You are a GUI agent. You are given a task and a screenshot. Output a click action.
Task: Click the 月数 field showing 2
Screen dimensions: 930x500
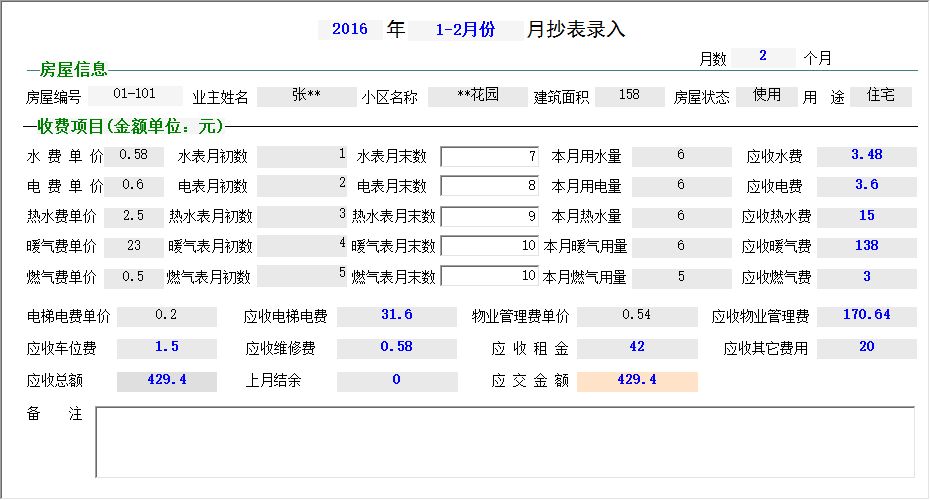763,57
